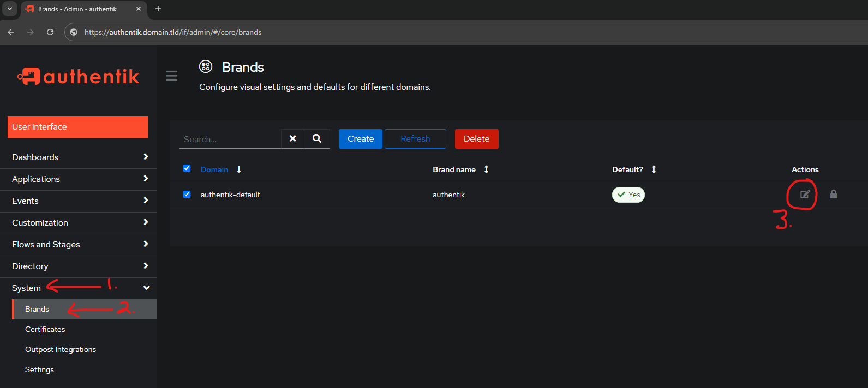Go back with browser back arrow

(11, 32)
